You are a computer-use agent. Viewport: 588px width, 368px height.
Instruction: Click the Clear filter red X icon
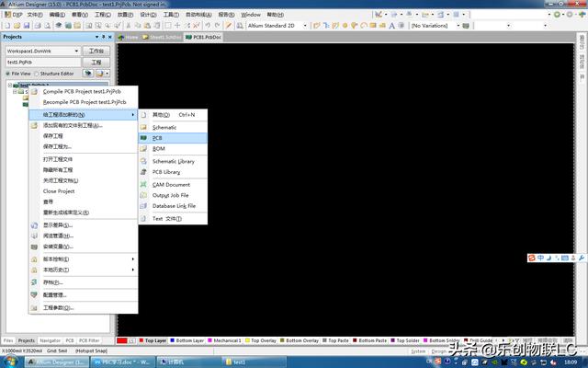[196, 26]
